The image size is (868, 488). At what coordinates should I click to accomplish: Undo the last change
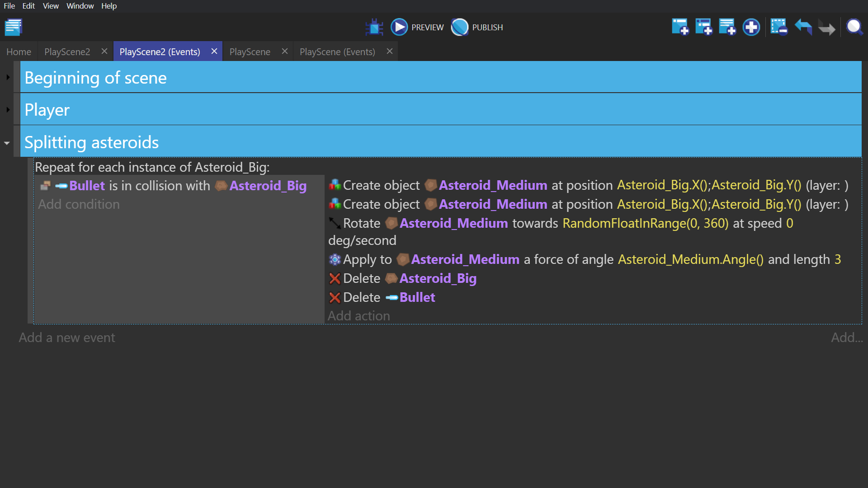click(803, 27)
